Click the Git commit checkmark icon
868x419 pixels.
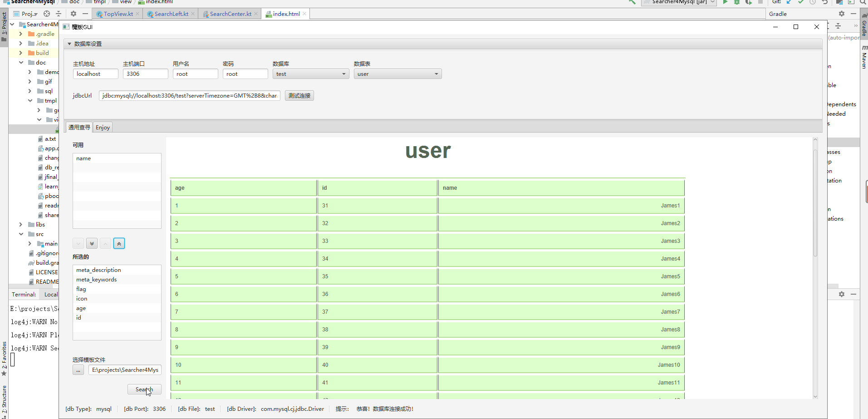pos(801,2)
